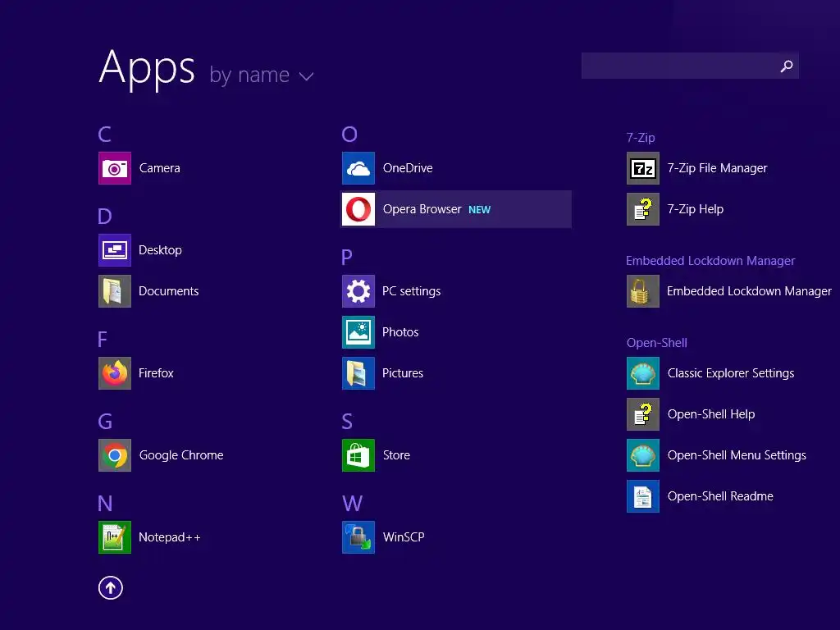The height and width of the screenshot is (630, 840).
Task: Select the letter O group header
Action: [349, 134]
